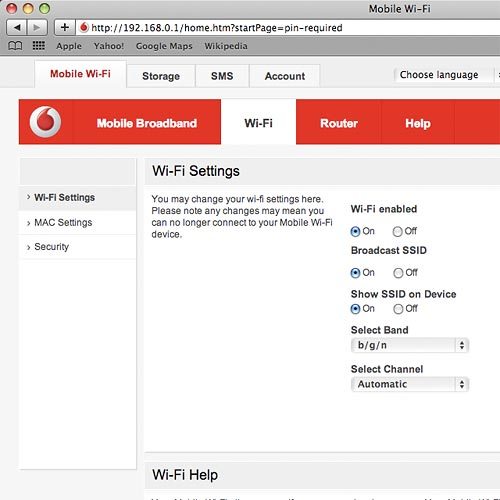Click the Vodafone logo in red banner

tap(45, 122)
